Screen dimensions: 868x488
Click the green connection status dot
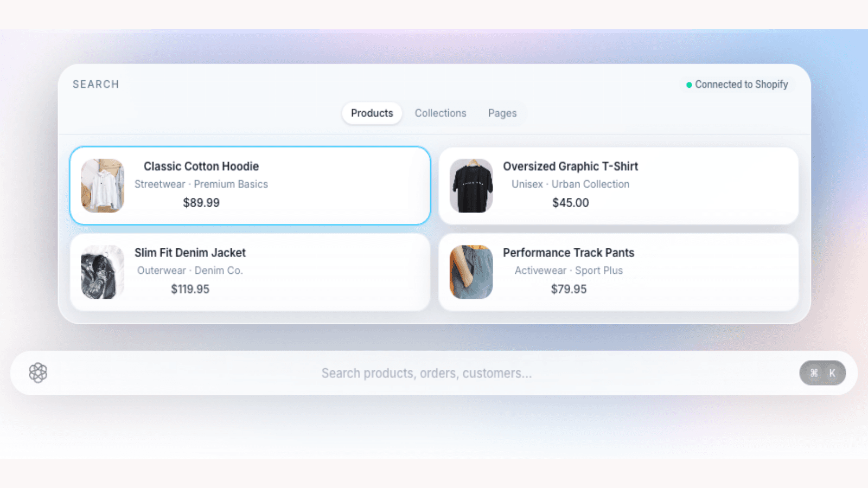click(x=689, y=85)
